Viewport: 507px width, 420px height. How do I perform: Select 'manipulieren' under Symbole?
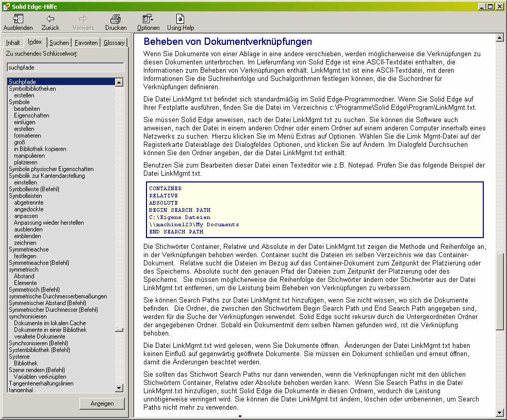(29, 156)
